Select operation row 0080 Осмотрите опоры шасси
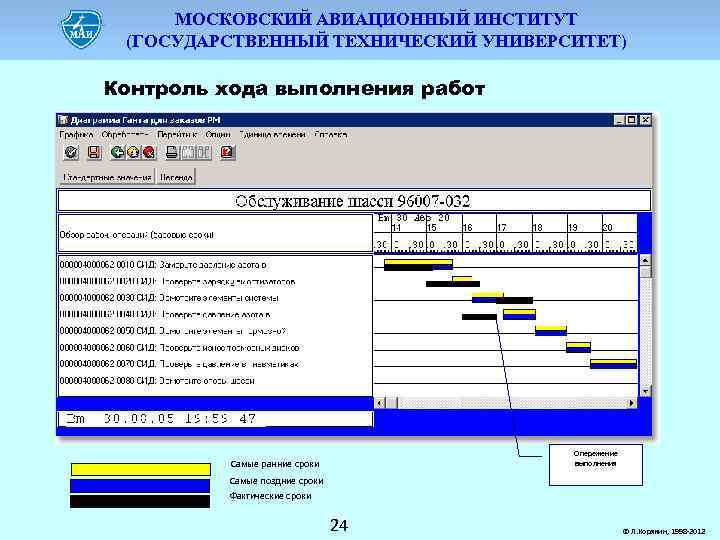 [x=157, y=381]
